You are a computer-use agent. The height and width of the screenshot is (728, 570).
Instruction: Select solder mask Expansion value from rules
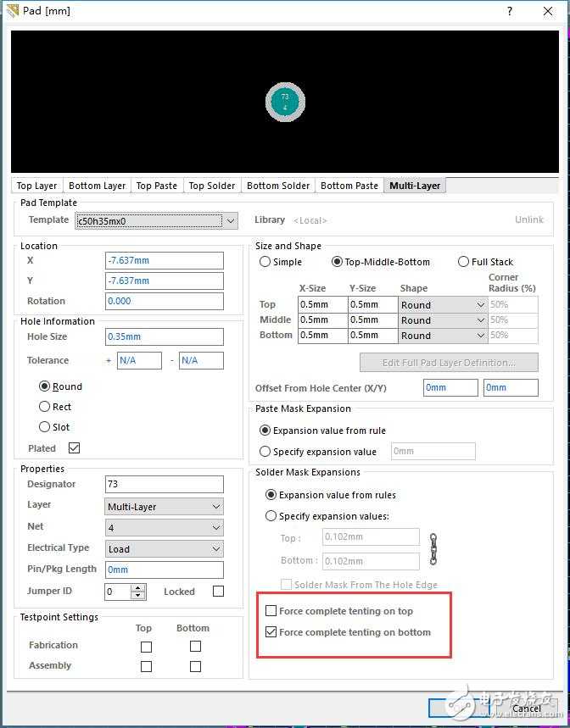[x=331, y=495]
